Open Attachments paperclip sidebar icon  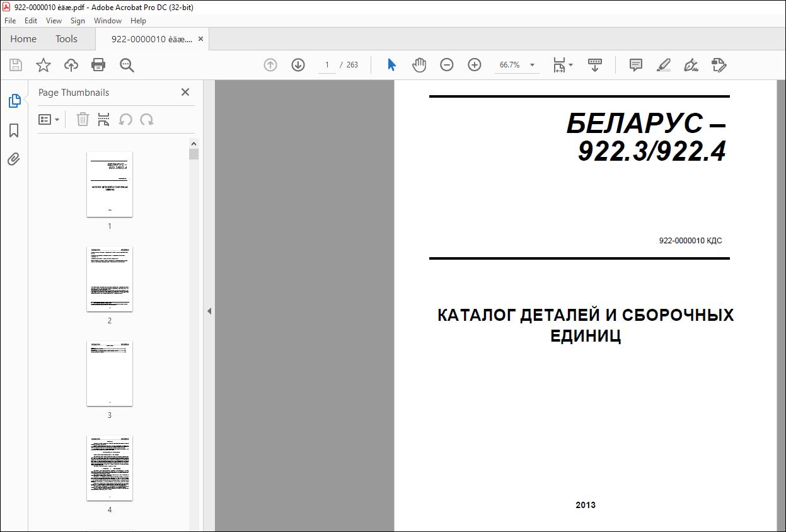14,159
